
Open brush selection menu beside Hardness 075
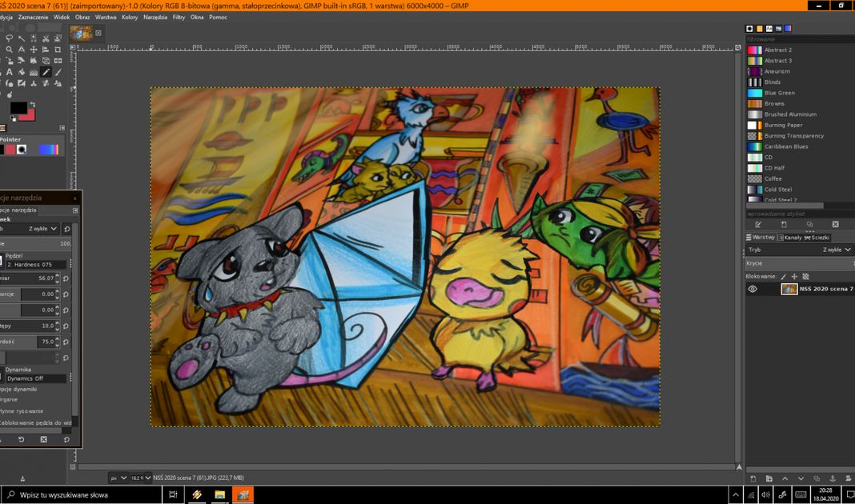pyautogui.click(x=70, y=264)
